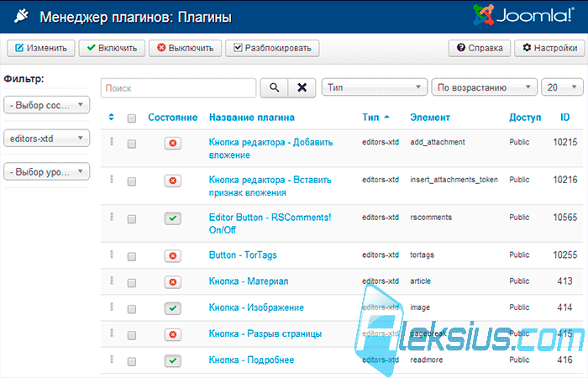Click the plug icon in the header
The width and height of the screenshot is (588, 378).
[x=21, y=16]
